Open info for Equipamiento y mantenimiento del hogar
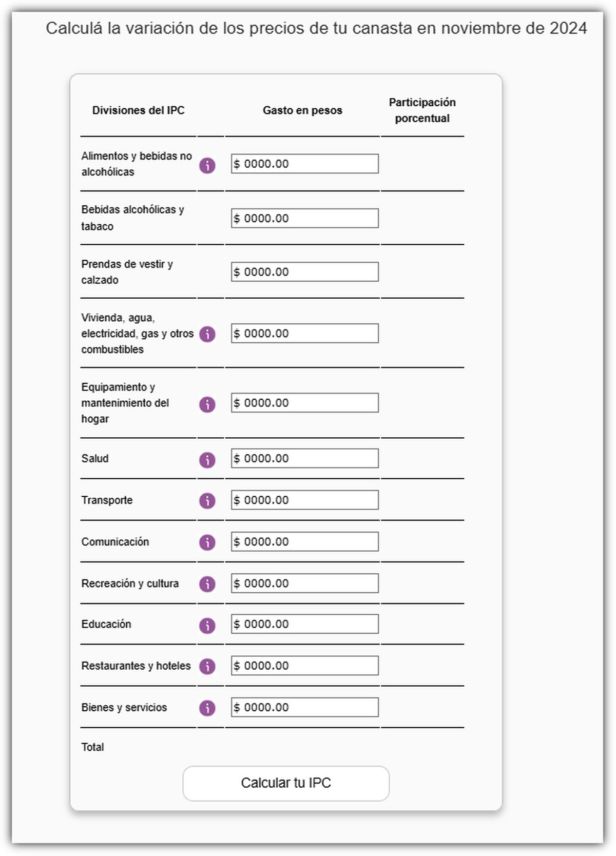616x856 pixels. coord(207,404)
